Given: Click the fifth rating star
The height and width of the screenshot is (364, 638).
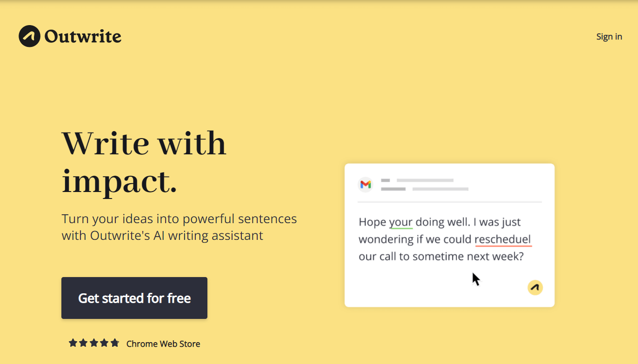Looking at the screenshot, I should (115, 343).
